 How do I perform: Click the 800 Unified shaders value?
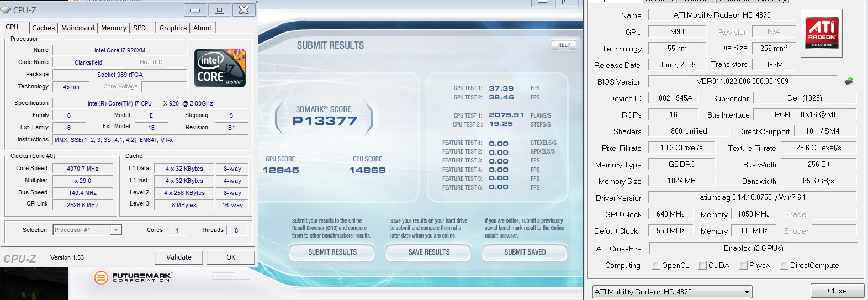pos(689,131)
